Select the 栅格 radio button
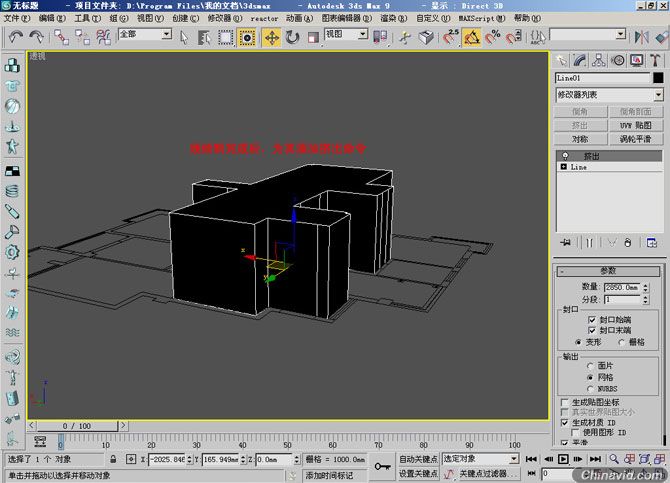 tap(622, 342)
